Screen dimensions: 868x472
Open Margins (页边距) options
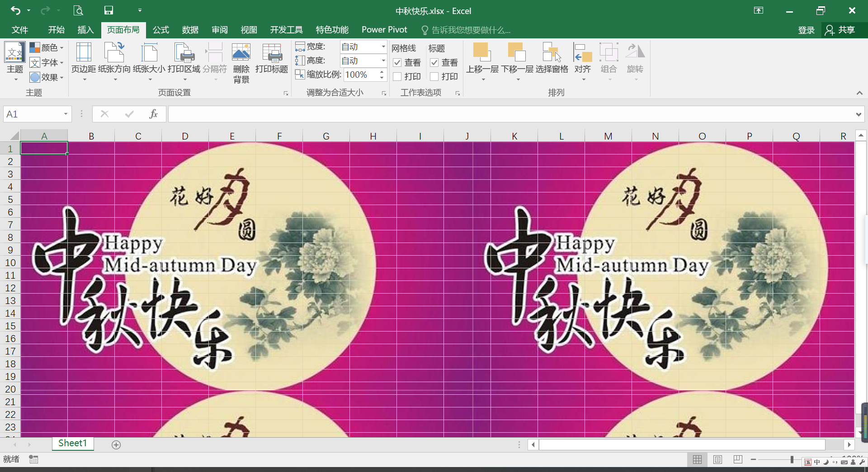click(84, 62)
